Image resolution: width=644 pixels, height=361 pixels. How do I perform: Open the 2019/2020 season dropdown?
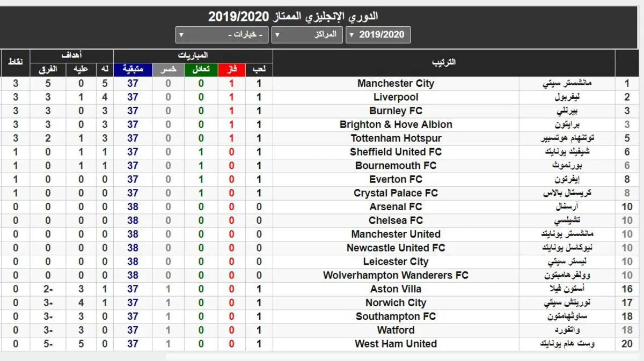[x=378, y=35]
